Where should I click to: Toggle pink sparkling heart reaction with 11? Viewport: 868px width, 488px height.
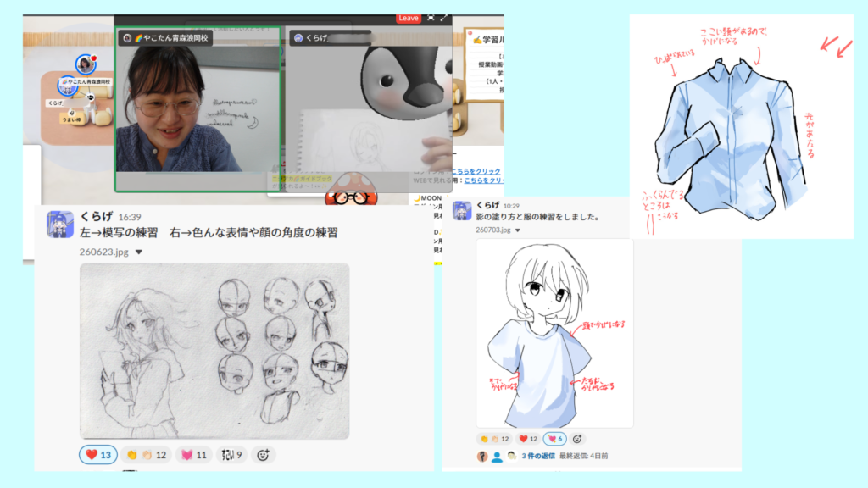(x=194, y=455)
